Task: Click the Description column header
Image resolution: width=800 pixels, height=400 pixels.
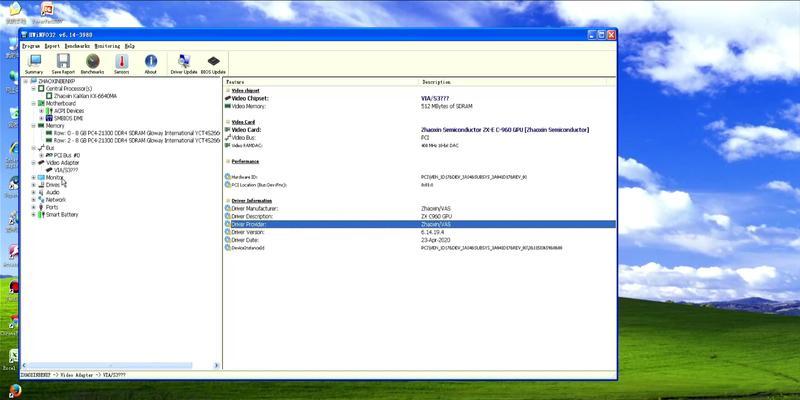Action: pyautogui.click(x=513, y=82)
